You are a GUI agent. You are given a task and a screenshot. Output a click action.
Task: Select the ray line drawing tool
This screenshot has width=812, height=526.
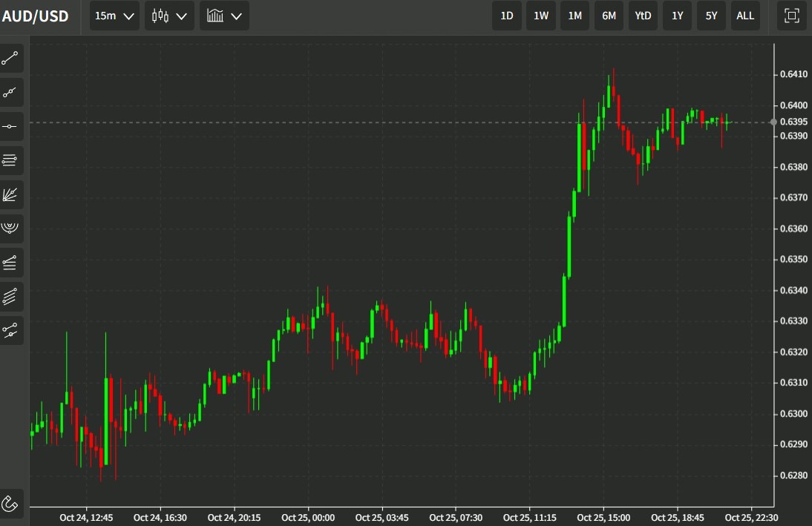click(x=10, y=92)
